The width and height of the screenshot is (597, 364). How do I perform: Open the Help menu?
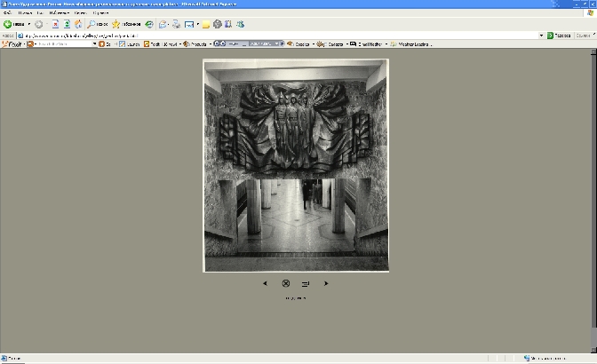101,13
